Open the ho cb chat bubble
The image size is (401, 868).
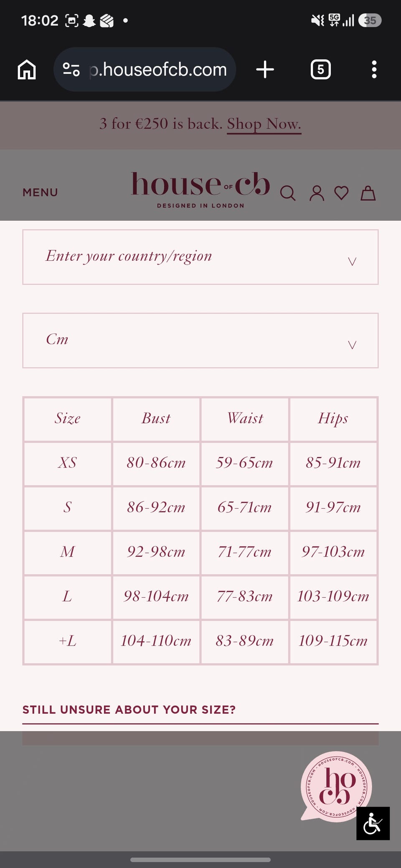[x=336, y=786]
